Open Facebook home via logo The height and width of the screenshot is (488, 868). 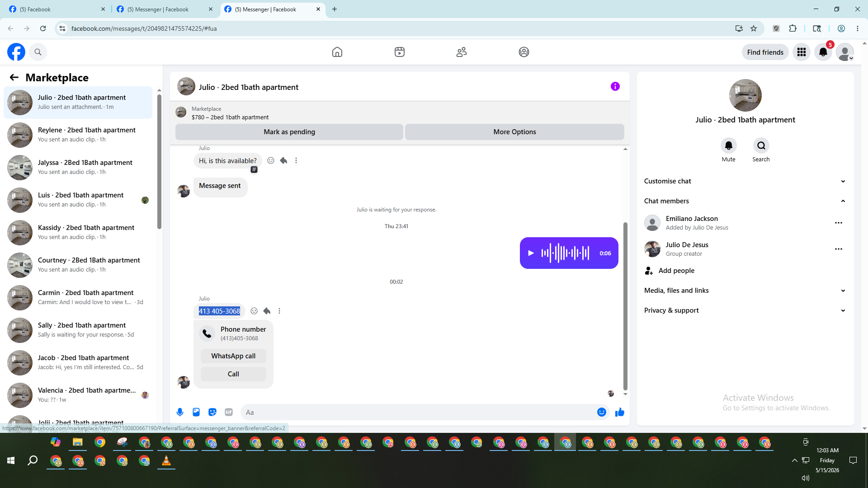[x=16, y=52]
